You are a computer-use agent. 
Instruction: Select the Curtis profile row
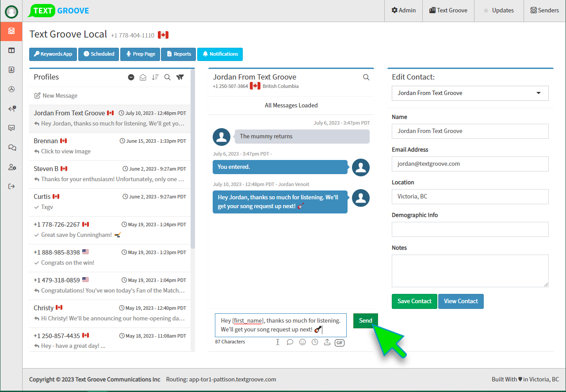click(x=110, y=202)
